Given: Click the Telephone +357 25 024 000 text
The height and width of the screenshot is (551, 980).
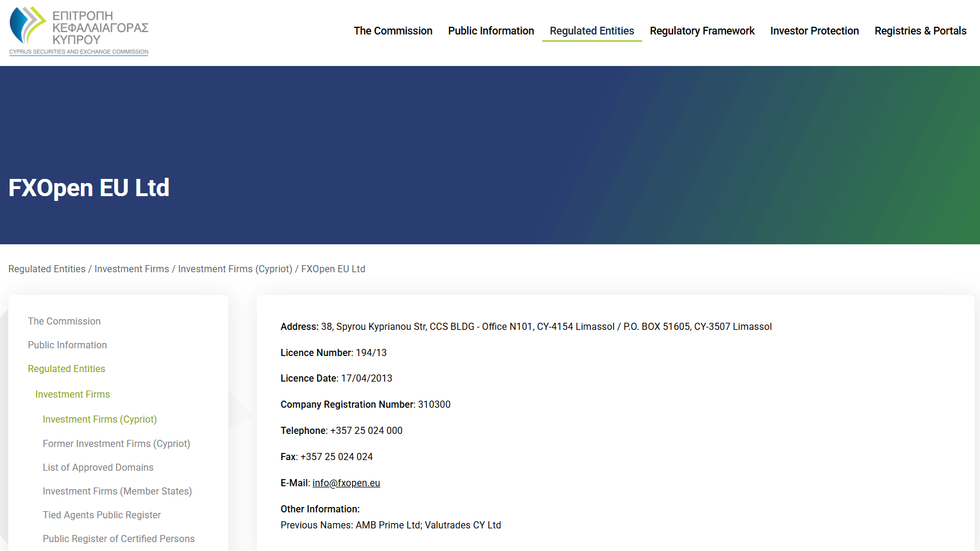Looking at the screenshot, I should pos(341,430).
